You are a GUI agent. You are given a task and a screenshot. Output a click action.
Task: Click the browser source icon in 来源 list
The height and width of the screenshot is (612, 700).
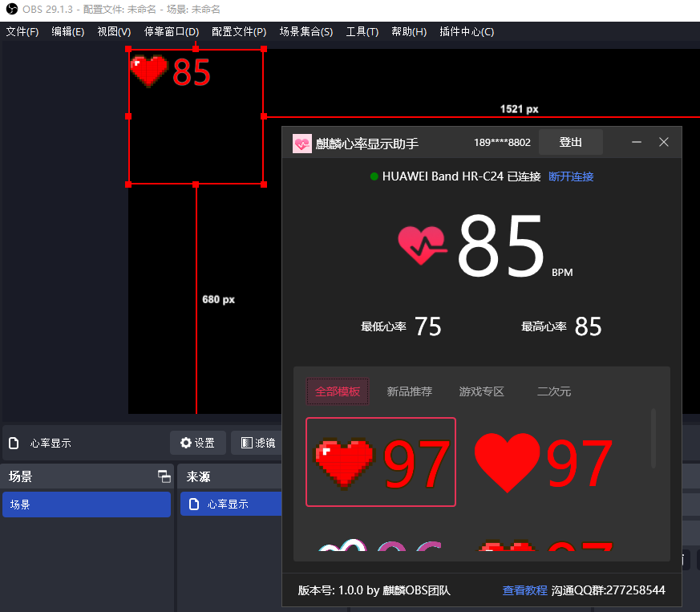coord(194,504)
